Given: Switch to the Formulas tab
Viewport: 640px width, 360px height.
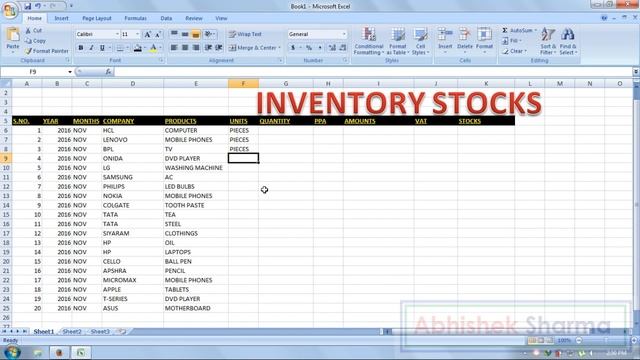Looking at the screenshot, I should click(x=136, y=18).
